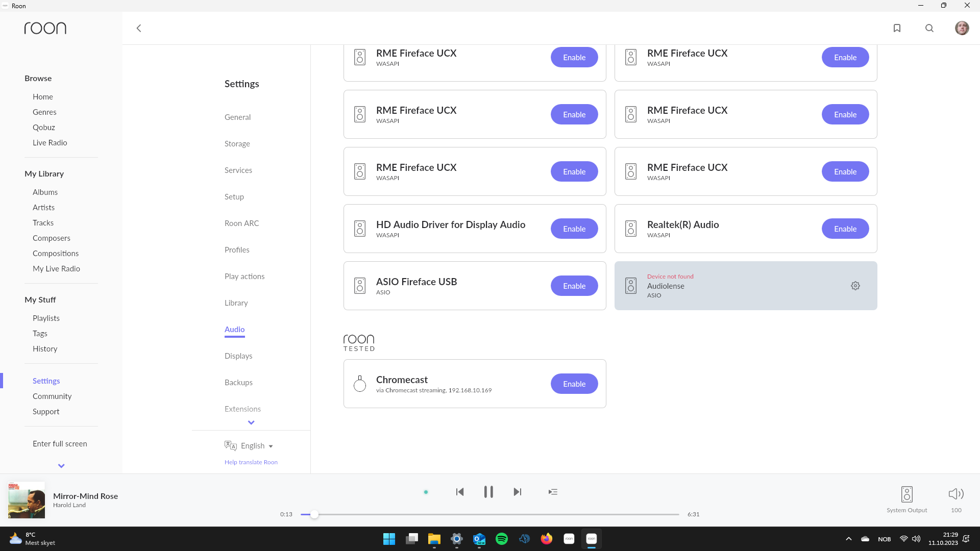
Task: Select Qobuz in Browse menu
Action: tap(44, 128)
